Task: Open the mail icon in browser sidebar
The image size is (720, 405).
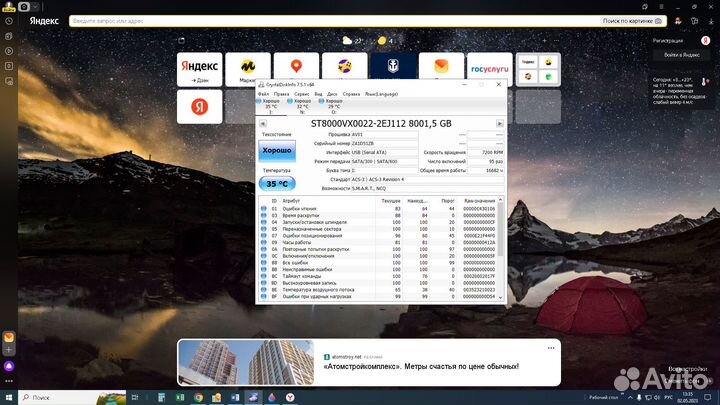Action: [x=9, y=337]
